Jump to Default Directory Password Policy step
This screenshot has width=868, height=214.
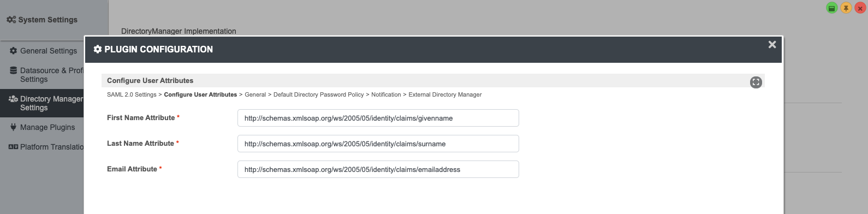(318, 94)
